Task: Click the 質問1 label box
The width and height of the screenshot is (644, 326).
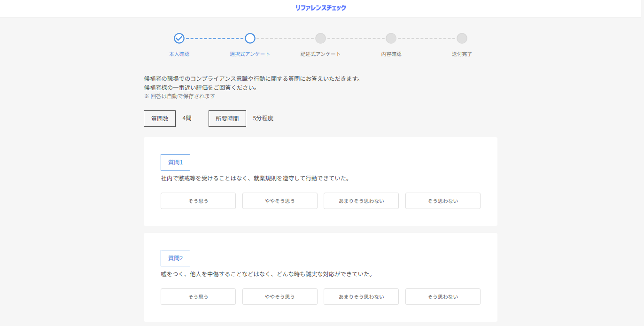Action: click(x=175, y=163)
